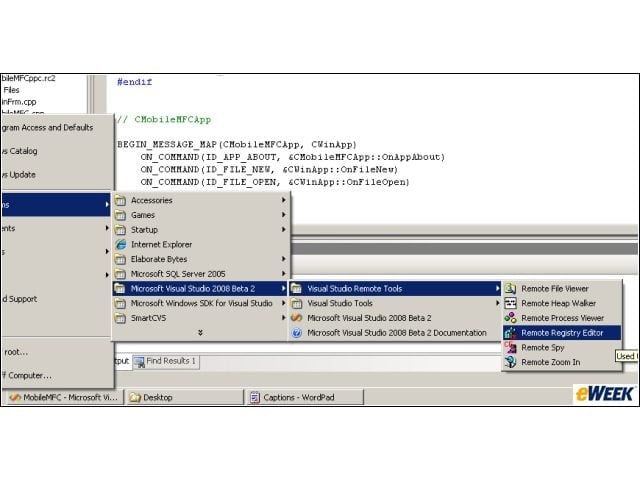The image size is (640, 480).
Task: Click the #endif line in code editor
Action: coord(134,82)
